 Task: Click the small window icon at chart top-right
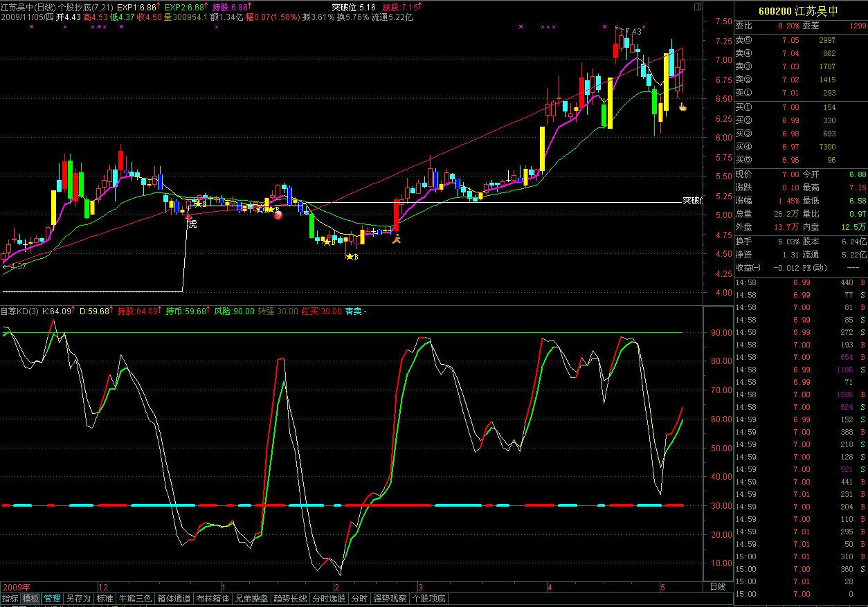(x=697, y=8)
